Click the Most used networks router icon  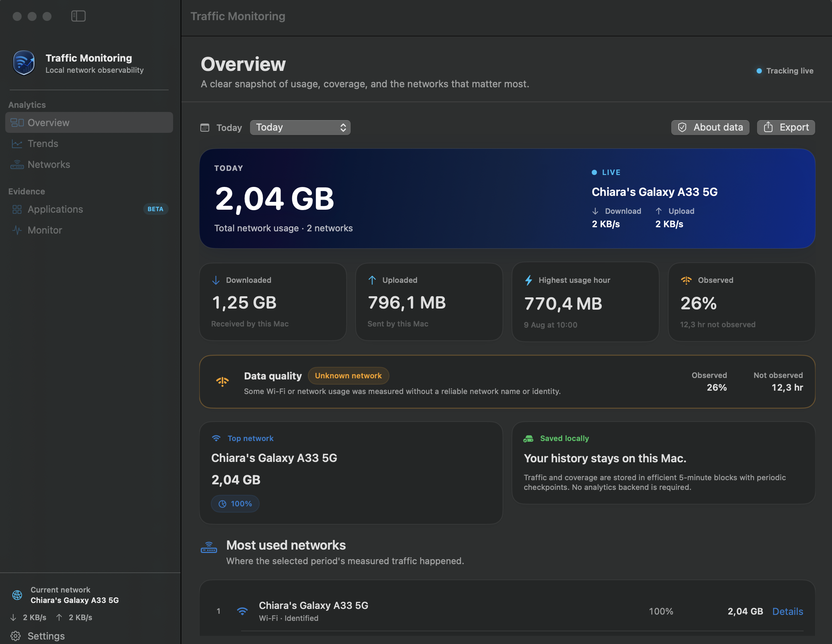pyautogui.click(x=209, y=547)
